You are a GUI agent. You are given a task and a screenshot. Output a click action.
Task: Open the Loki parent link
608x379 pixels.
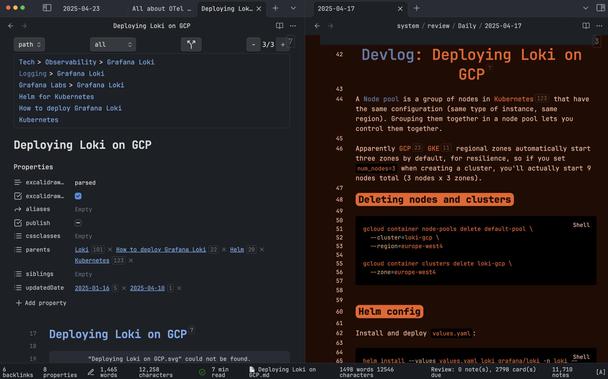[81, 249]
